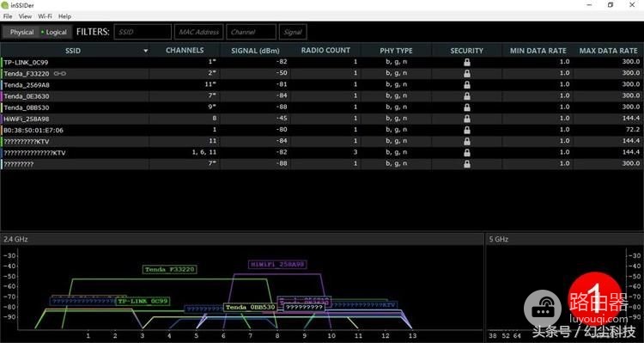This screenshot has width=644, height=343.
Task: Click the inSSIDer app icon in title bar
Action: (4, 5)
